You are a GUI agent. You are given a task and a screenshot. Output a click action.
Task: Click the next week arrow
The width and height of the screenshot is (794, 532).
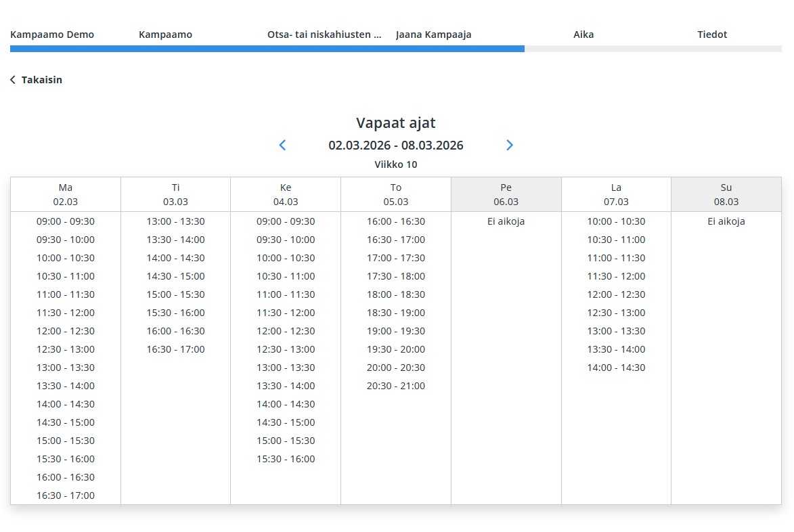coord(510,145)
